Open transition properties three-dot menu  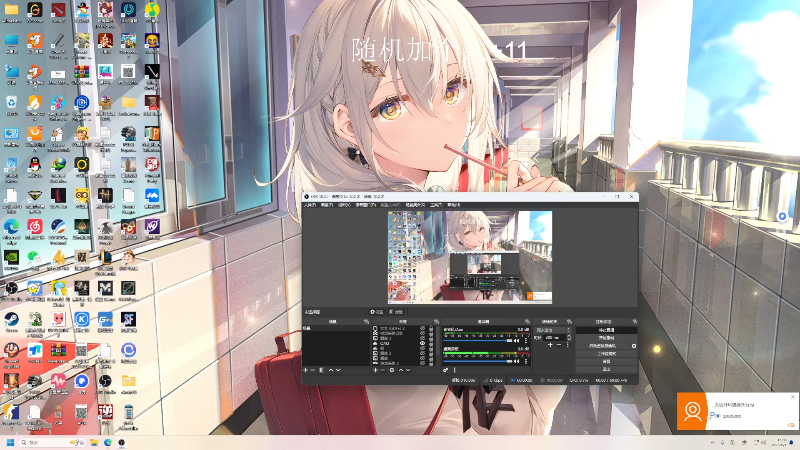pos(568,345)
